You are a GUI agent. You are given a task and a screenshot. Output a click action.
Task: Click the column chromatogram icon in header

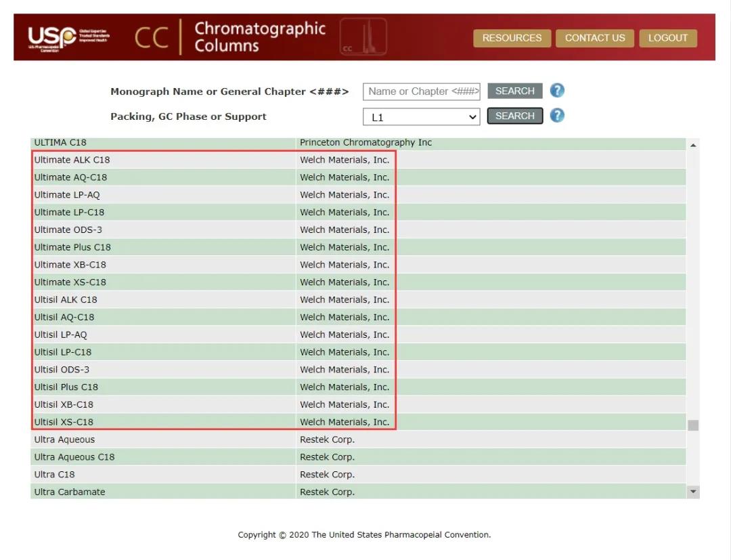[363, 37]
